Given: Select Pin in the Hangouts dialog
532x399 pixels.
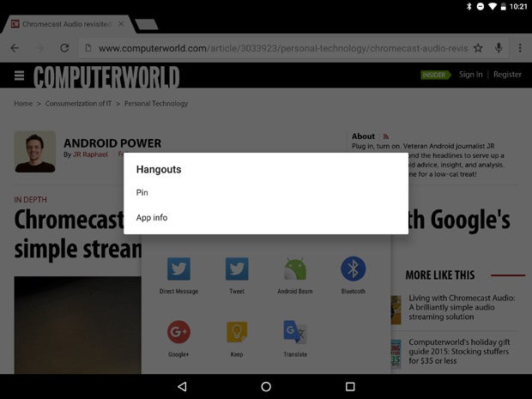Looking at the screenshot, I should (266, 192).
